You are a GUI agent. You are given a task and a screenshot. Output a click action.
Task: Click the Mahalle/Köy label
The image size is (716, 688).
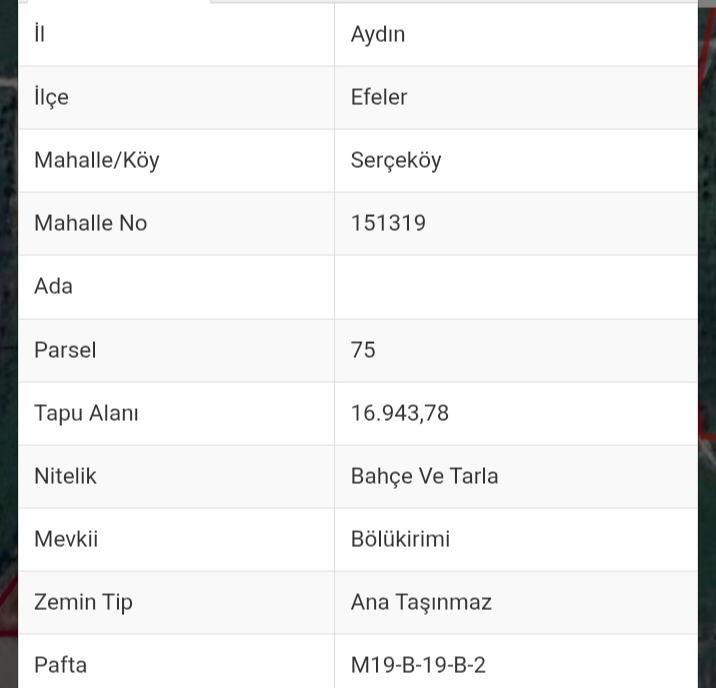click(97, 160)
